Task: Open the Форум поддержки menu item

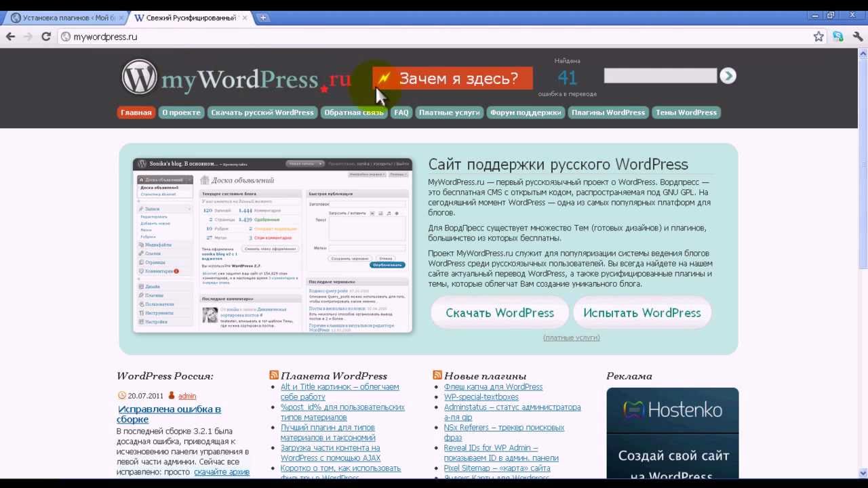Action: 526,113
